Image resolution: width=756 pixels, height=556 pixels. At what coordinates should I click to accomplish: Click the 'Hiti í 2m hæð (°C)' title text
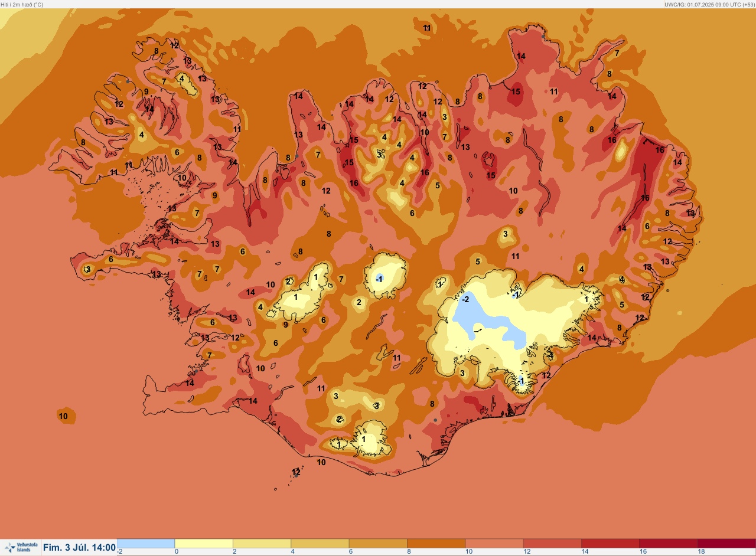(22, 4)
